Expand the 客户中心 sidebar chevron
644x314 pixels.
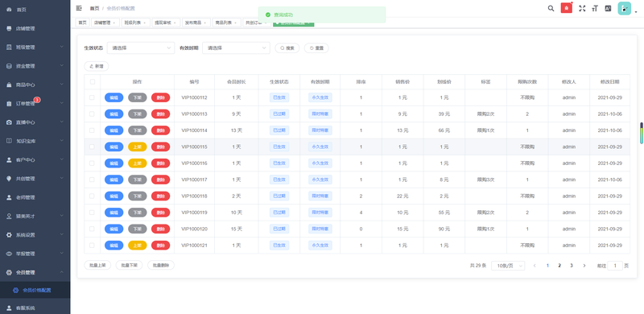pyautogui.click(x=62, y=160)
